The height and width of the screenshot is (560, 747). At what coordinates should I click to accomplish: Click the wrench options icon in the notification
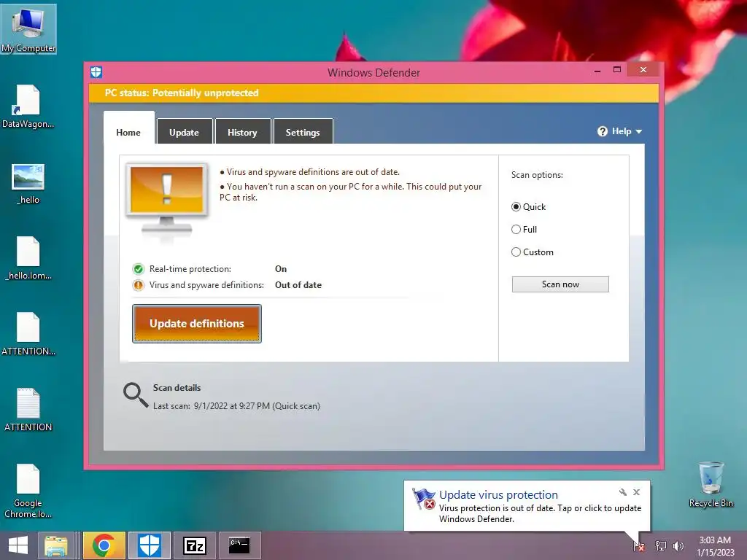[x=623, y=492]
